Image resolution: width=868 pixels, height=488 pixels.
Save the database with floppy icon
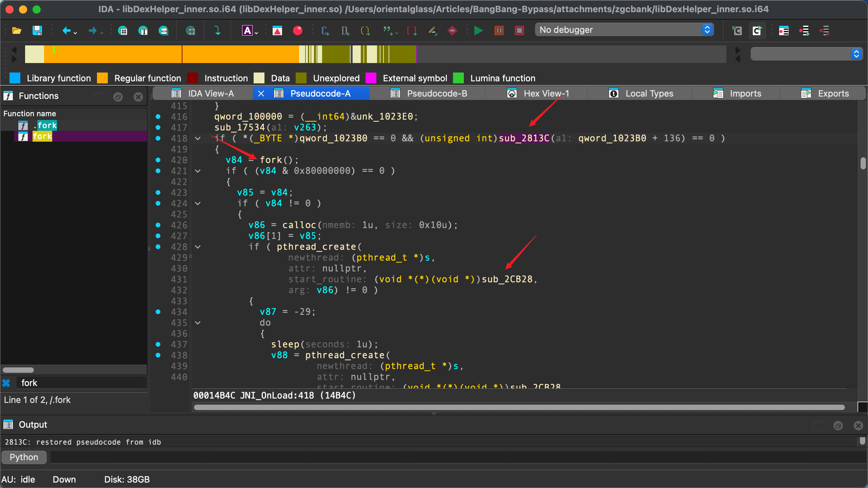(x=37, y=30)
